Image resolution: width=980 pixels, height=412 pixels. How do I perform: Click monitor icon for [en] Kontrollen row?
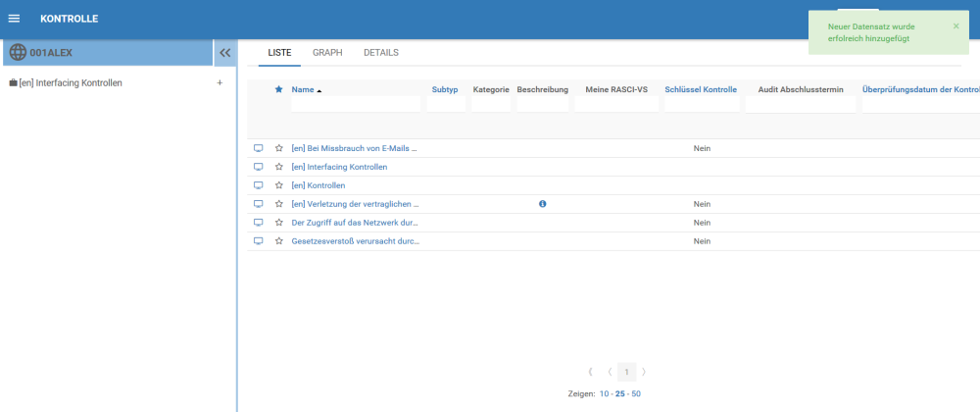[258, 185]
